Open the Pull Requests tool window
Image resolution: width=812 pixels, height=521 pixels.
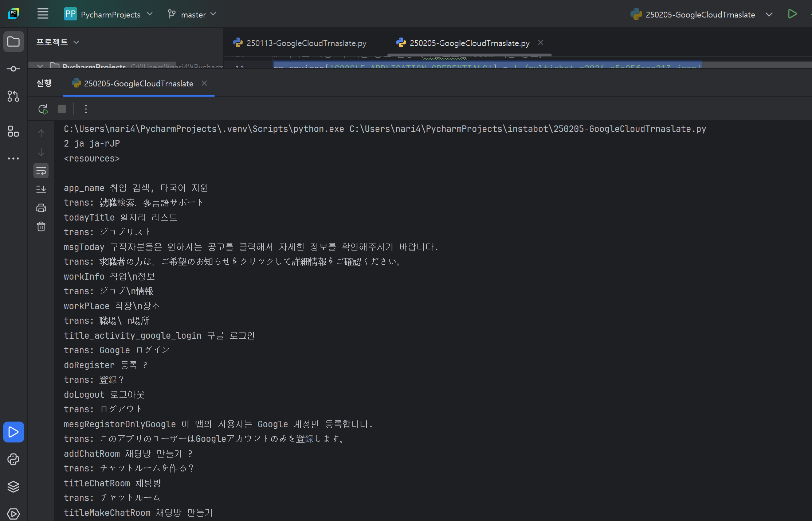click(x=13, y=96)
